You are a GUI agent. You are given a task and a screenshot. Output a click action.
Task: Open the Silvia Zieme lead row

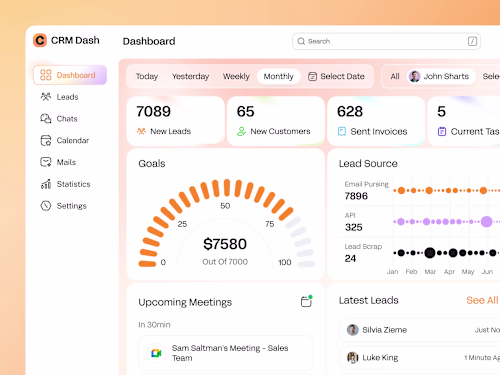click(420, 330)
